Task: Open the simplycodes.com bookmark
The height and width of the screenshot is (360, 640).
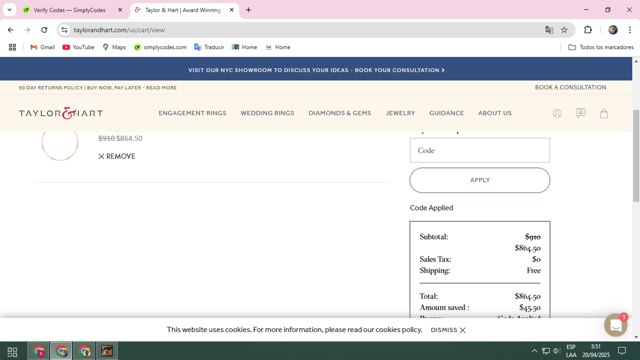Action: click(160, 47)
